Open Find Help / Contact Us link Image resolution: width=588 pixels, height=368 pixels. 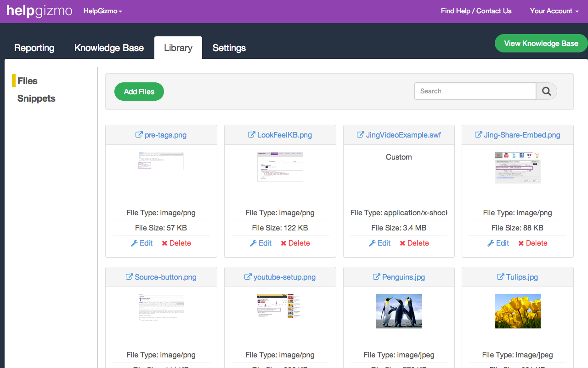point(476,11)
